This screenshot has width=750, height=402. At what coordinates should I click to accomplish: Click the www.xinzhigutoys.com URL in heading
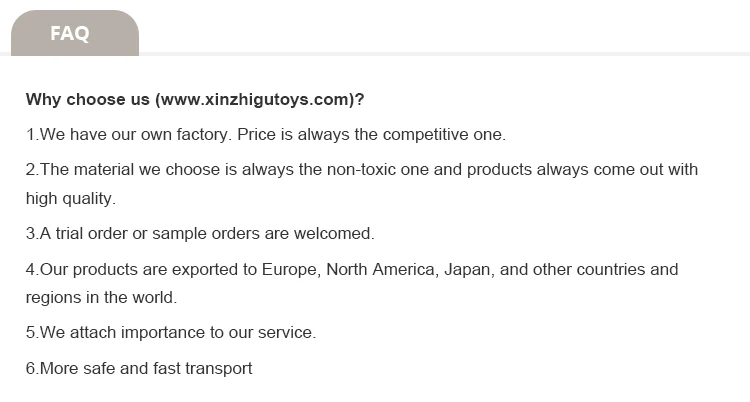(x=255, y=99)
